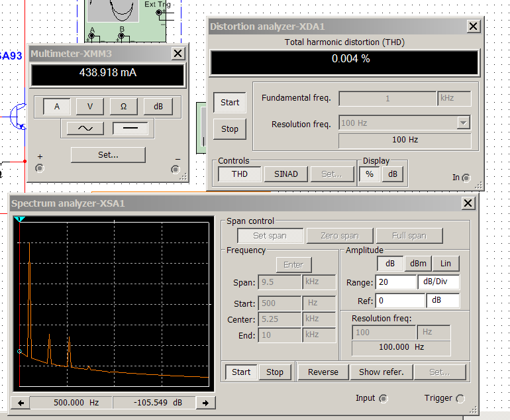The width and height of the screenshot is (510, 420).
Task: Edit the amplitude Range value field
Action: point(395,282)
